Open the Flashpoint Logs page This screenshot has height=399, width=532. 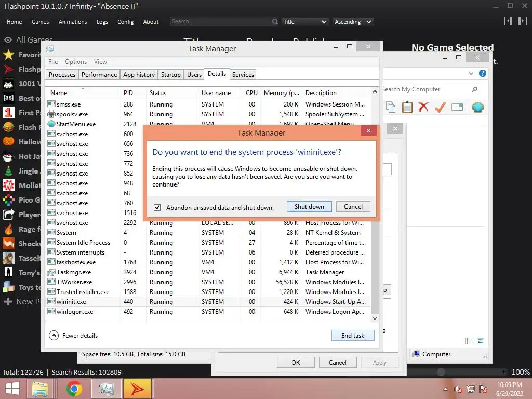coord(102,22)
